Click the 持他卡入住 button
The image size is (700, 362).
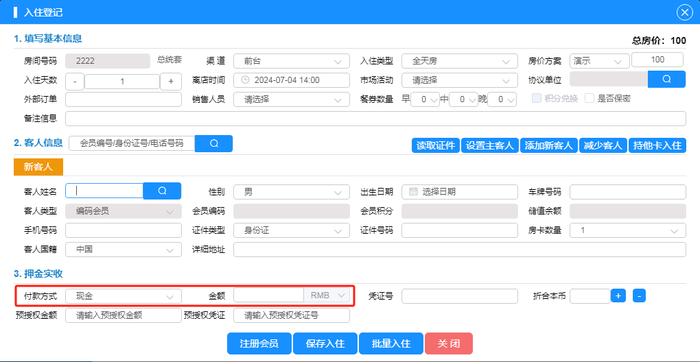657,145
